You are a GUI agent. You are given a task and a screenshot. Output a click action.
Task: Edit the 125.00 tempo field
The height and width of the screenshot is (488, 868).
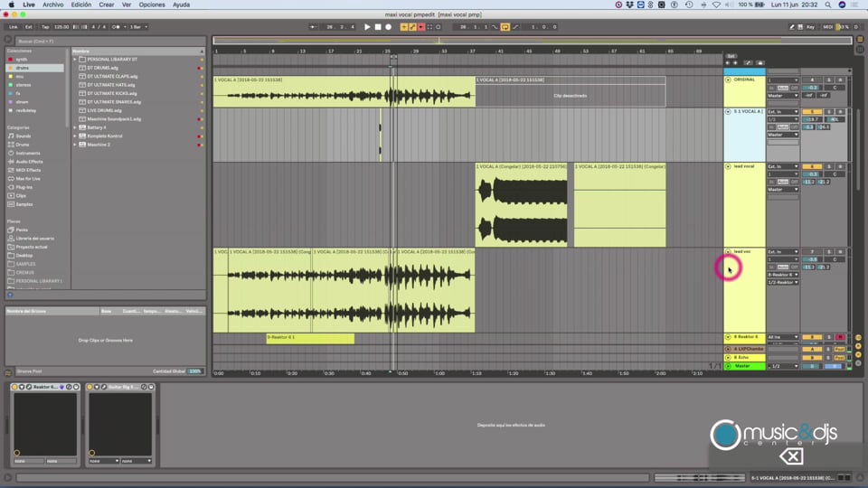pyautogui.click(x=61, y=26)
